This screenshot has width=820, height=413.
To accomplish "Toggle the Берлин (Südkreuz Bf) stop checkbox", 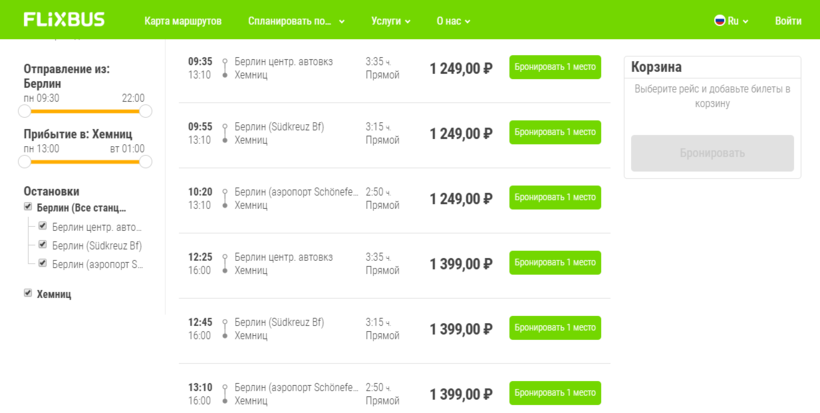I will click(42, 245).
